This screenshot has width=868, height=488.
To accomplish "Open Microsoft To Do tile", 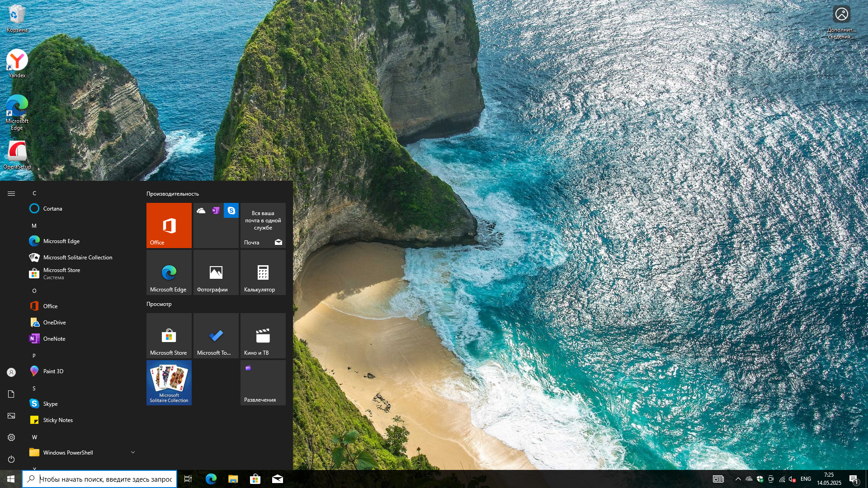I will (216, 335).
